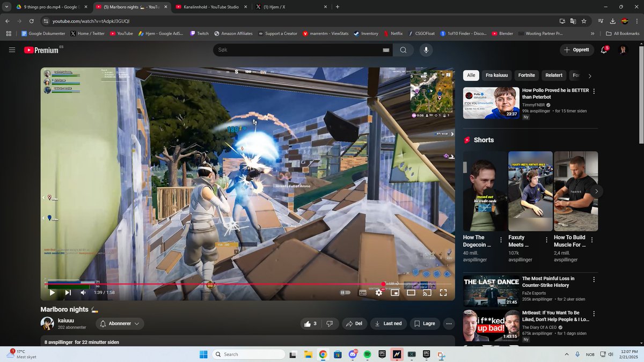This screenshot has width=644, height=362.
Task: Click the Last ned download button
Action: [x=389, y=323]
